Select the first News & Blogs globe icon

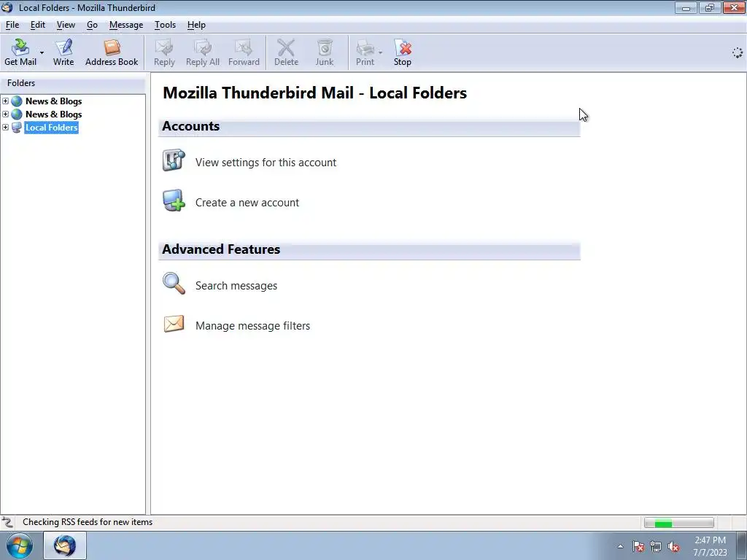point(17,101)
